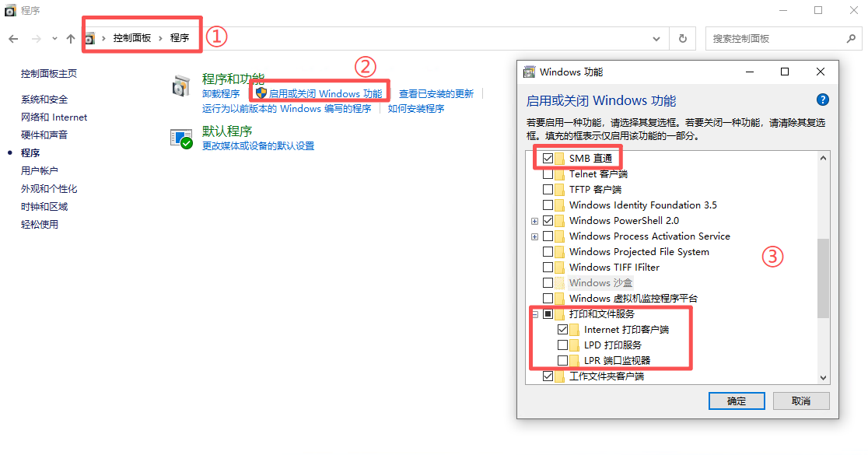Check Telnet 客户端 checkbox

548,173
